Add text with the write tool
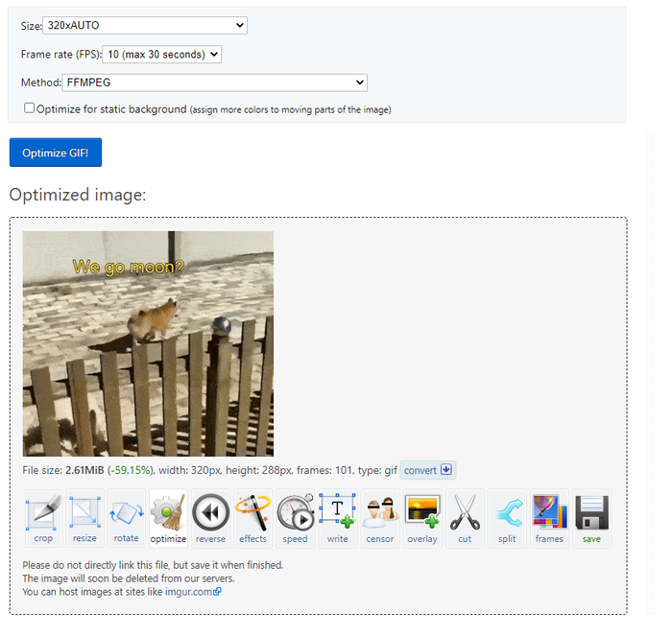 point(338,518)
